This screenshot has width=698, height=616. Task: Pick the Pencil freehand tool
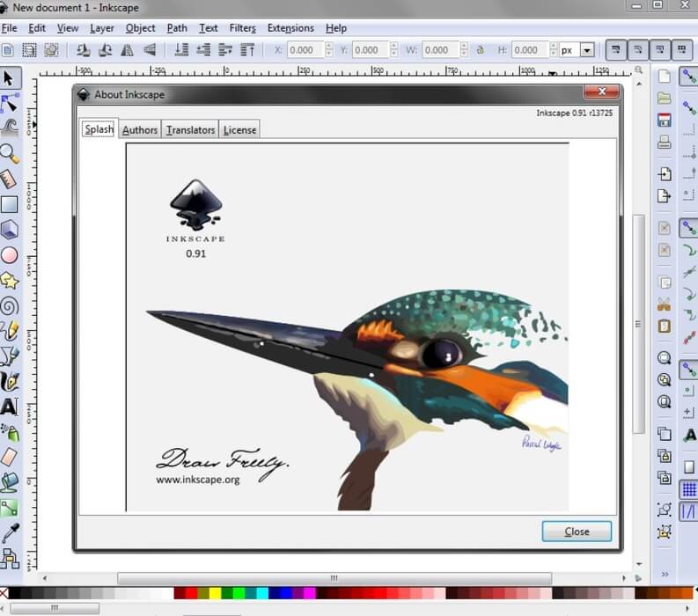coord(9,331)
